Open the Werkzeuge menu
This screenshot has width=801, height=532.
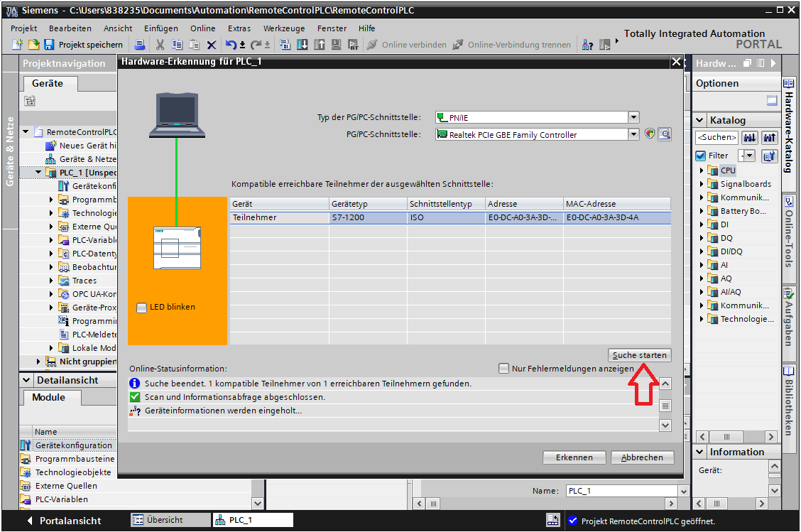284,28
